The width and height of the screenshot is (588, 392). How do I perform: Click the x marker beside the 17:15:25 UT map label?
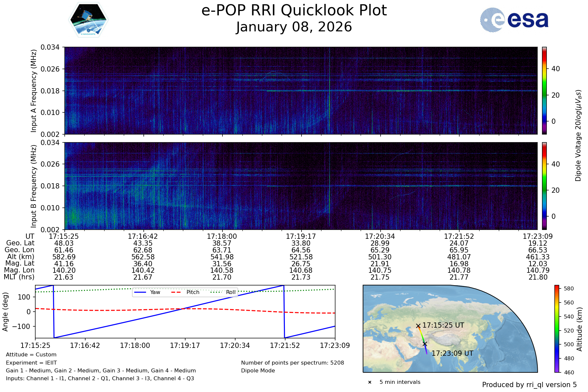click(x=418, y=326)
